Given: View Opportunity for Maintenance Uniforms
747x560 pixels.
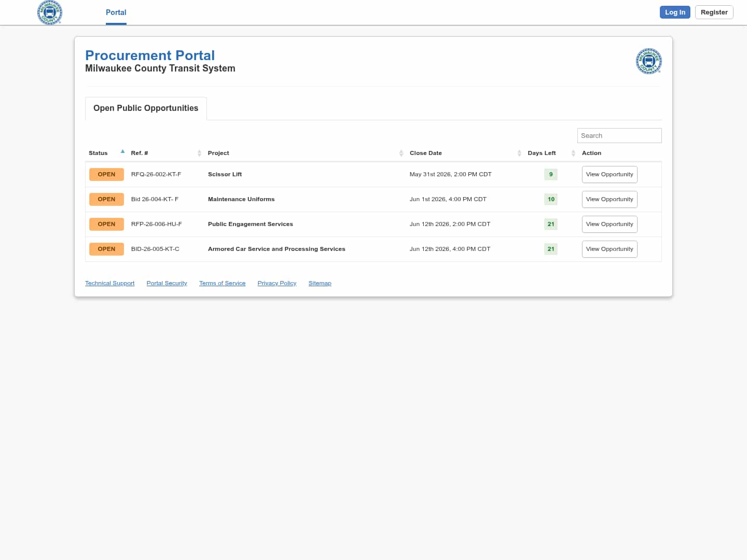Looking at the screenshot, I should coord(610,199).
